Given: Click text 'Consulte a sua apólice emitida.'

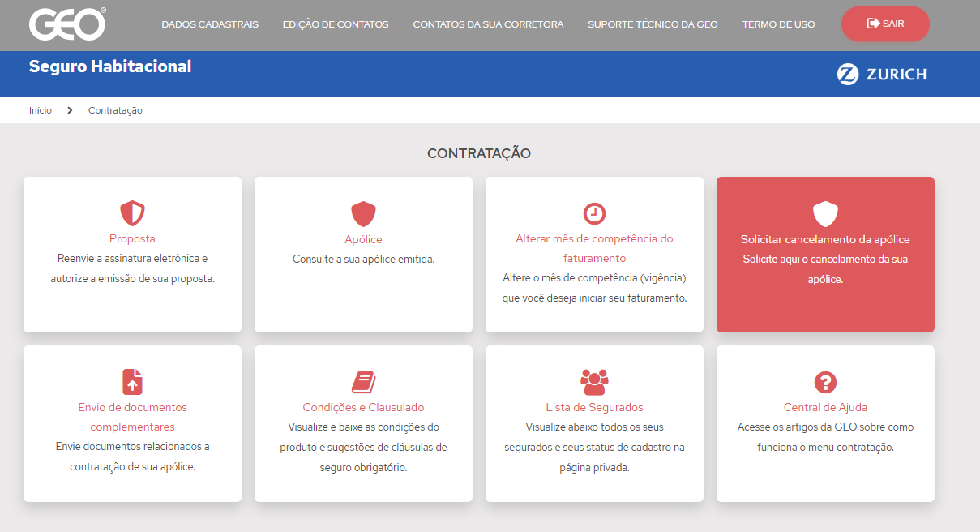Looking at the screenshot, I should [363, 260].
